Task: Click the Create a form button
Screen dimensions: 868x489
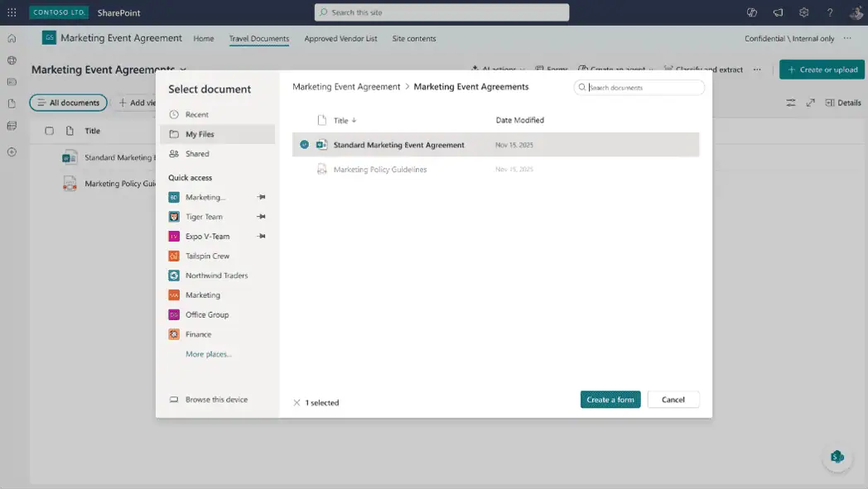Action: coord(610,400)
